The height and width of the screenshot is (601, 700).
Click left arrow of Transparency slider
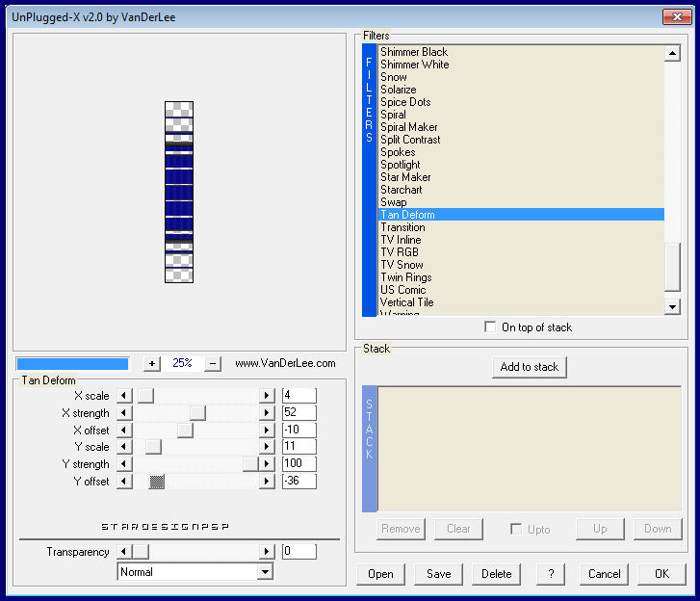click(x=124, y=552)
